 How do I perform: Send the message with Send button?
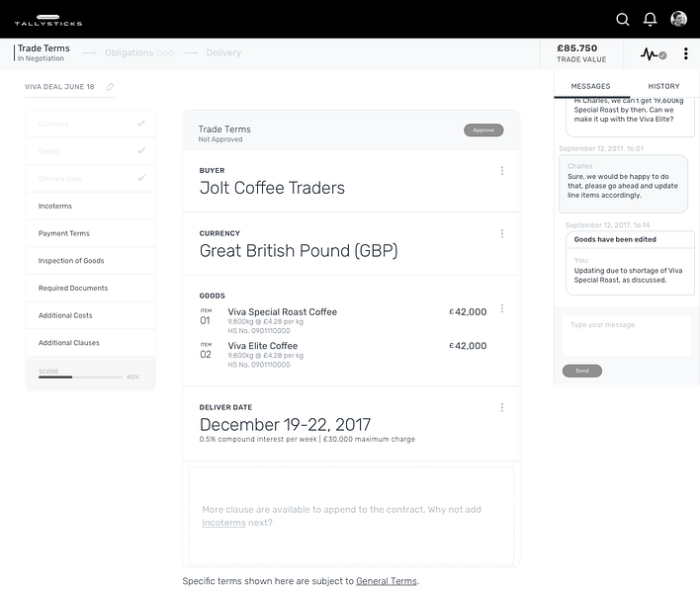click(x=581, y=371)
